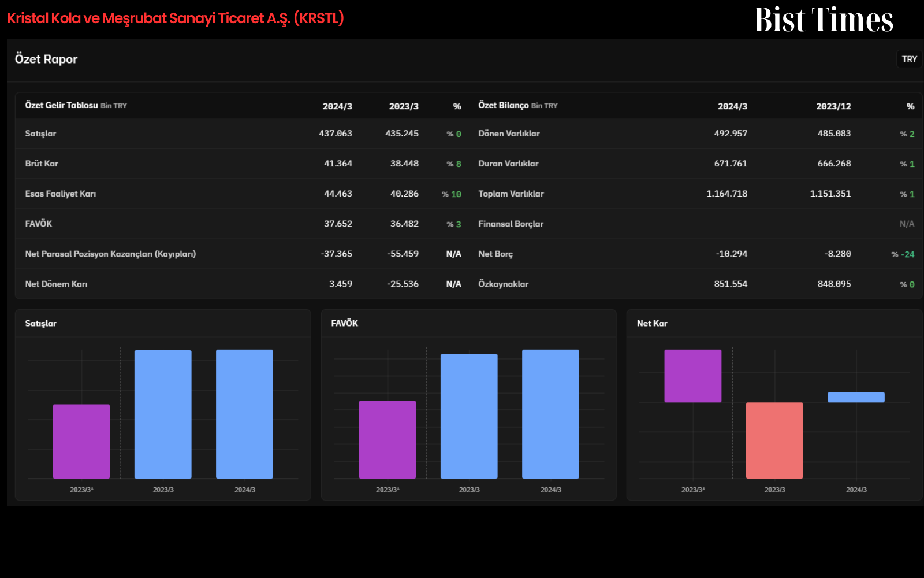This screenshot has height=578, width=924.
Task: Select the equity value 851.554
Action: click(x=731, y=284)
